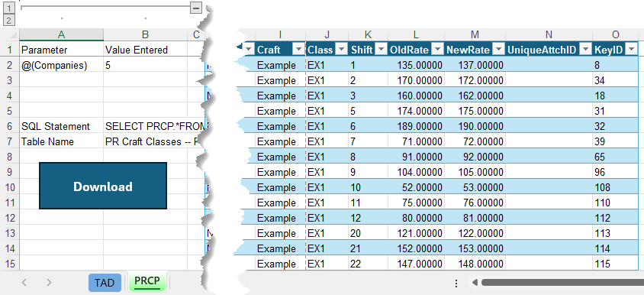Click NewRate cell 72.00000

coord(475,141)
